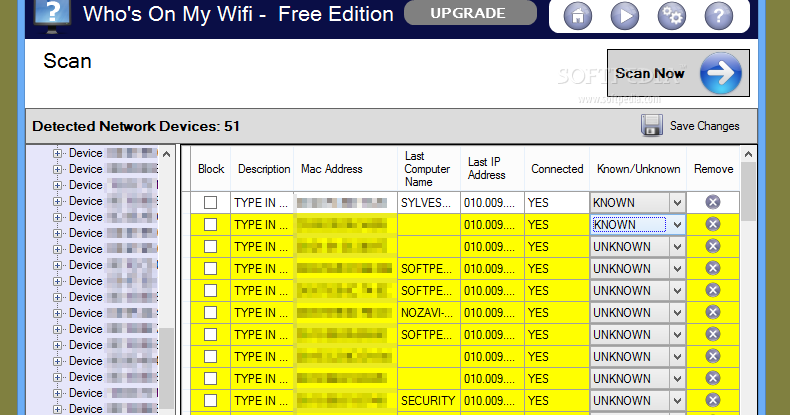
Task: Click the Play icon in the header
Action: pyautogui.click(x=625, y=16)
